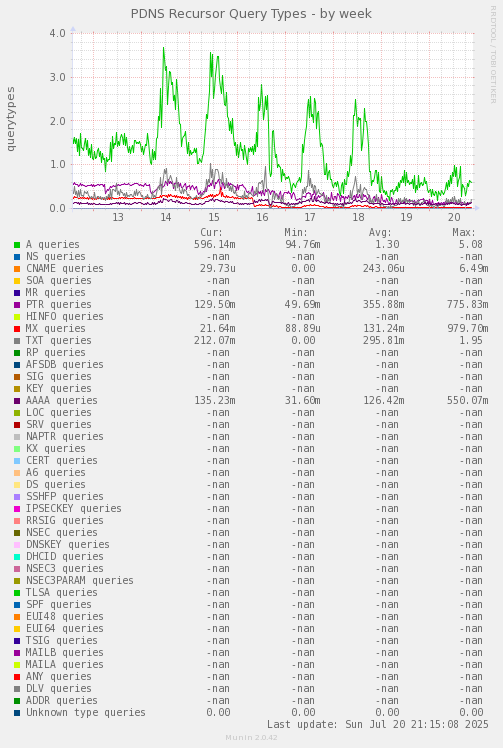Click PTR max value 775.83m
503x748 pixels.
tap(468, 304)
